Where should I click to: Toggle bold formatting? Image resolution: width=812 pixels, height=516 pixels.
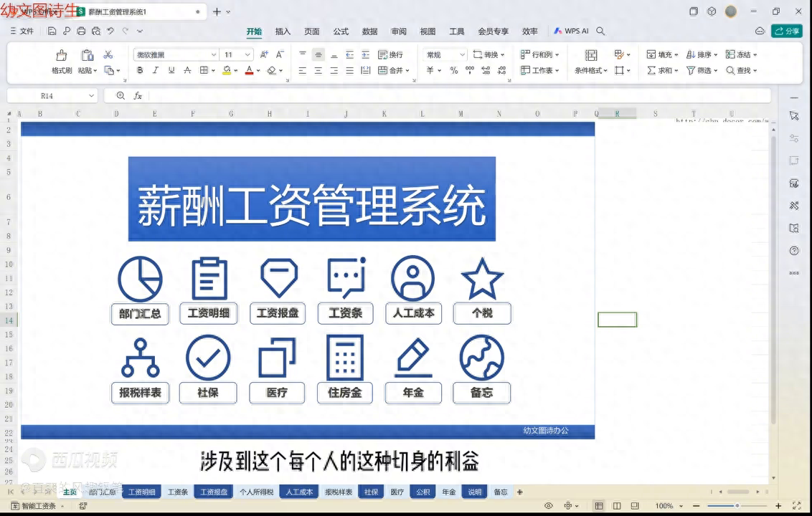click(x=140, y=70)
